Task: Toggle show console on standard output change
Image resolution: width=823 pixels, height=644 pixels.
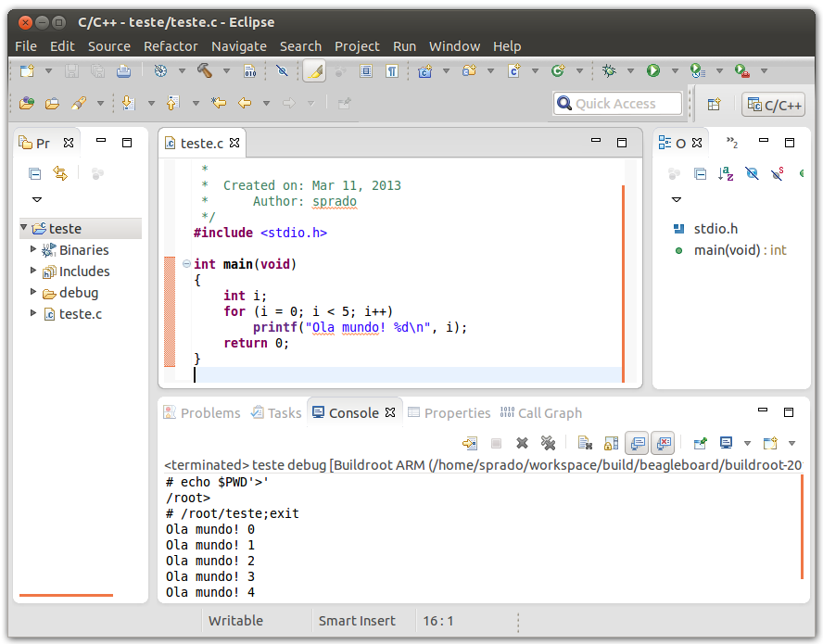Action: 638,444
